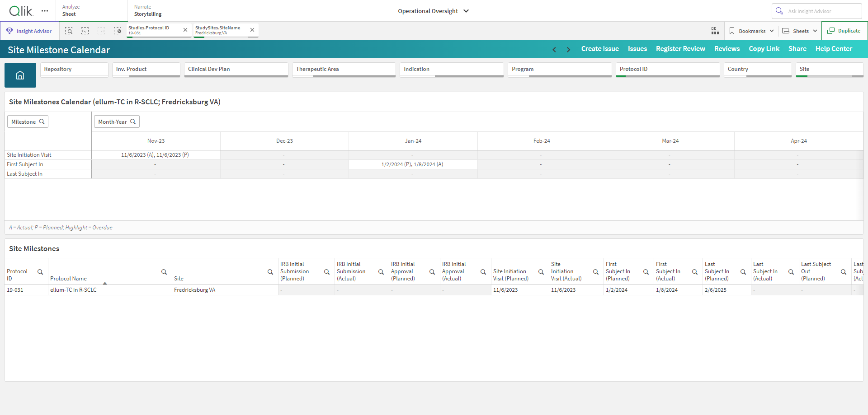Switch to the Narrate Storytelling tab

[164, 10]
